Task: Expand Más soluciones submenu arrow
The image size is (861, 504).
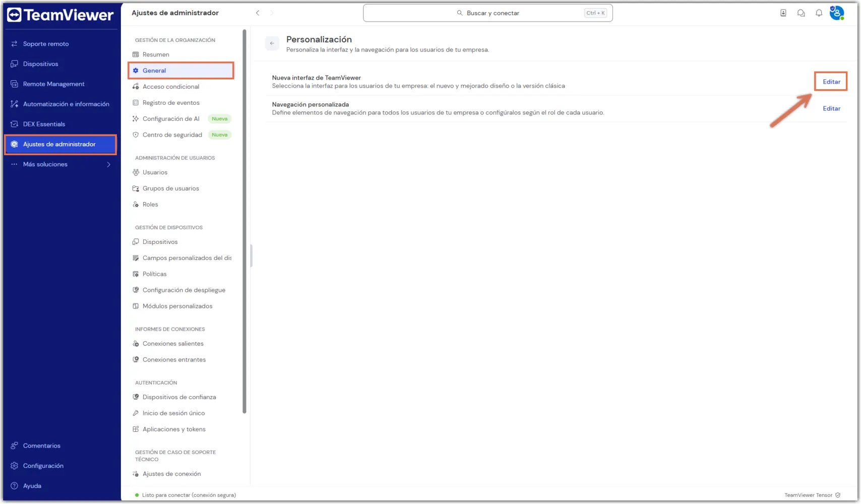Action: pos(108,164)
